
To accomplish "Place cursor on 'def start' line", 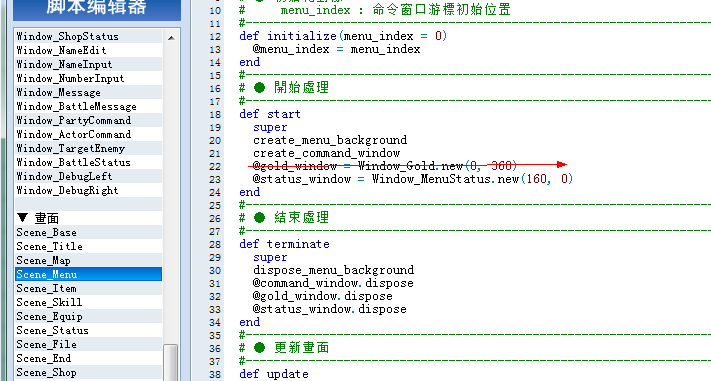I will click(270, 114).
